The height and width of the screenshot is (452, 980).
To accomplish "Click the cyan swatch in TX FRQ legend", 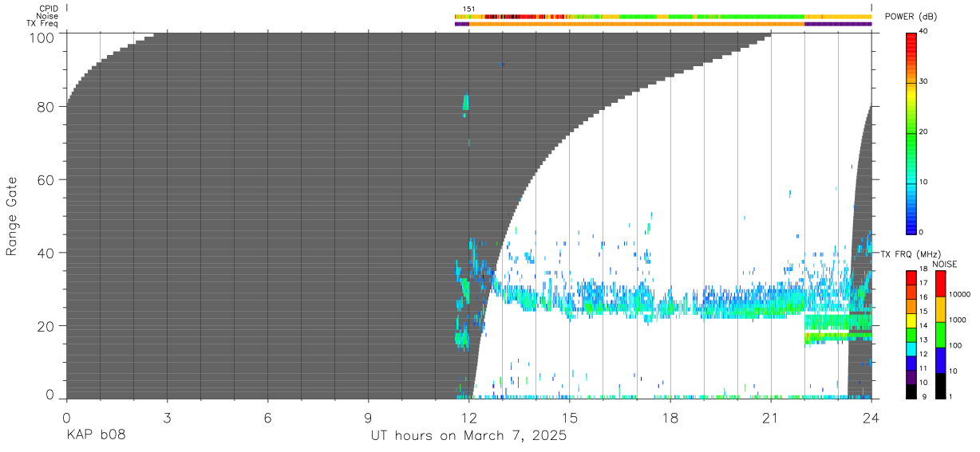I will (x=911, y=349).
